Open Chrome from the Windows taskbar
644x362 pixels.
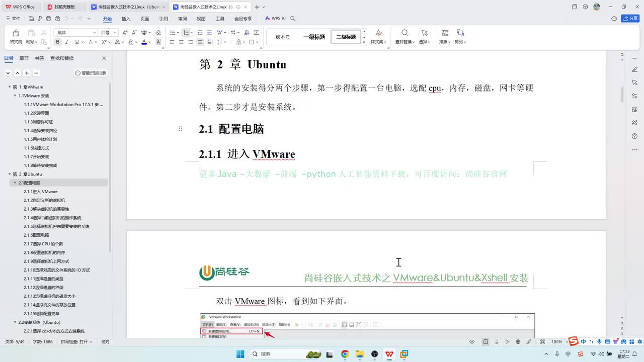click(345, 354)
